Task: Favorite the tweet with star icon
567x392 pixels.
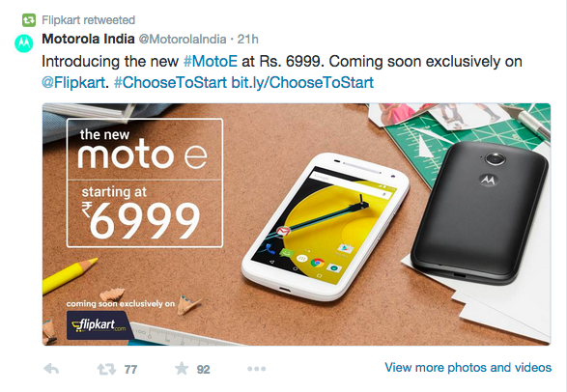Action: tap(182, 369)
